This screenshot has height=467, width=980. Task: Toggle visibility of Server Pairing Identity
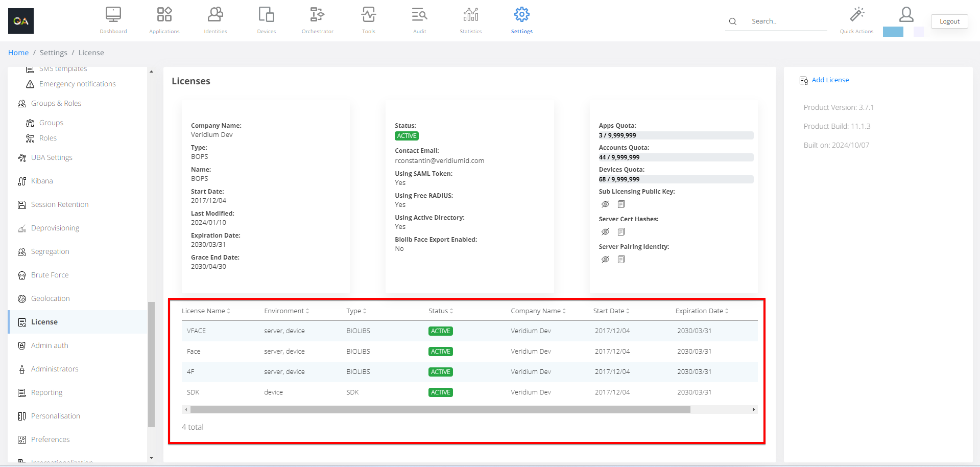tap(605, 260)
